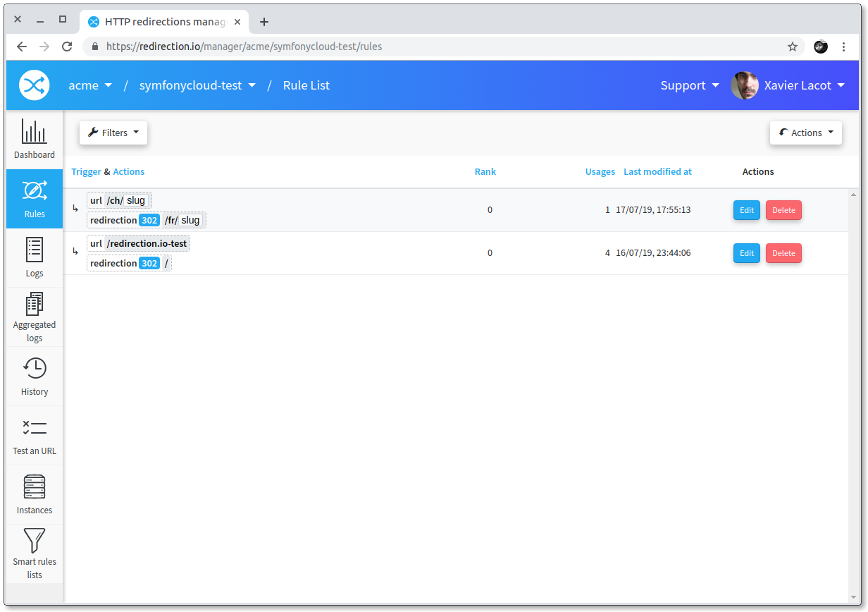The width and height of the screenshot is (868, 612).
Task: Open the Logs sidebar section
Action: [x=35, y=258]
